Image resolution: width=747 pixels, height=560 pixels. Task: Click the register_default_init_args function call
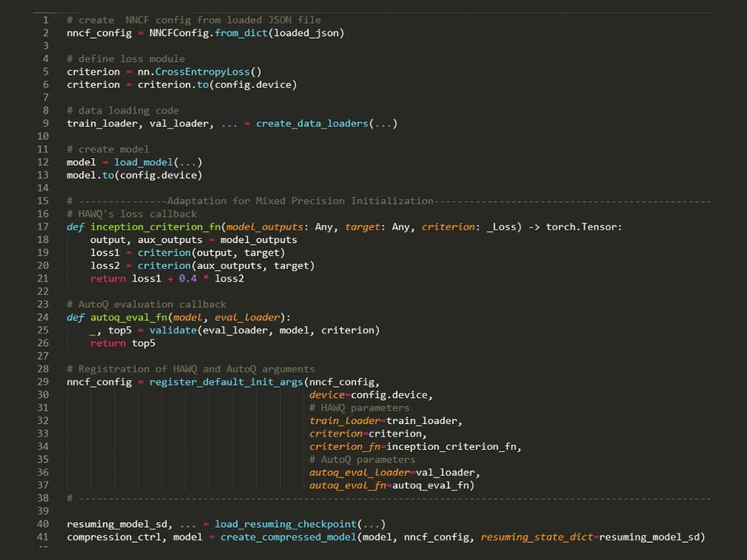pyautogui.click(x=227, y=381)
